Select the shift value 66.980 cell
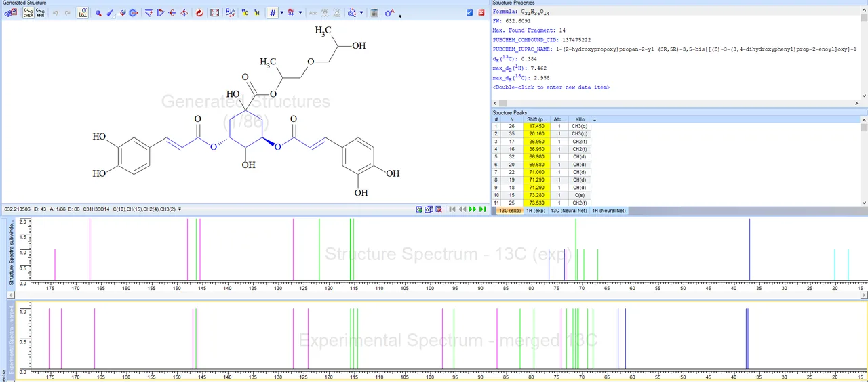 (x=537, y=156)
